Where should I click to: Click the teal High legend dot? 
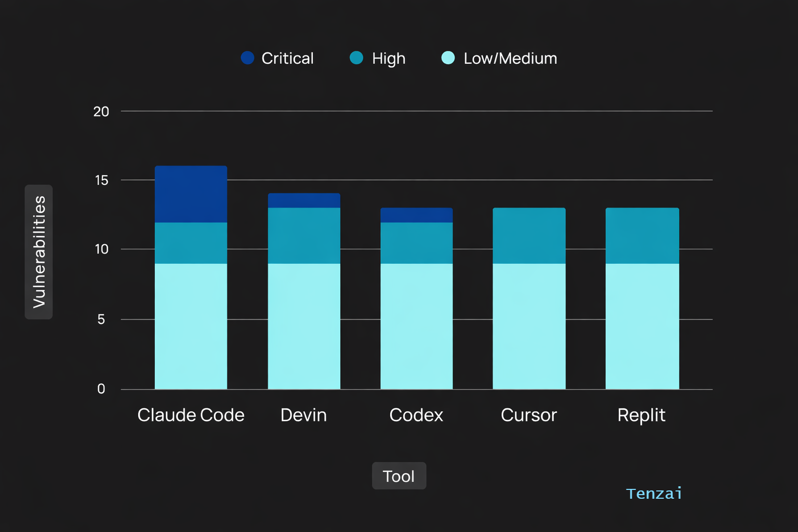[356, 58]
